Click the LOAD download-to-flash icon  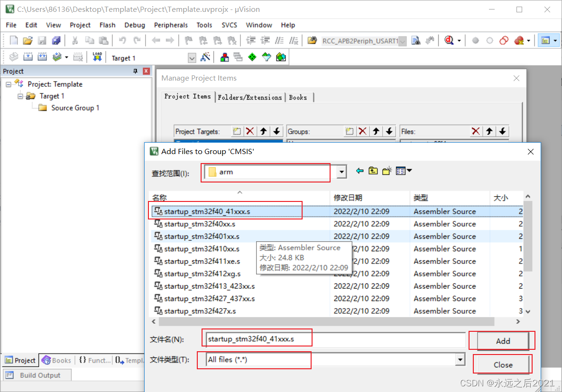point(97,57)
